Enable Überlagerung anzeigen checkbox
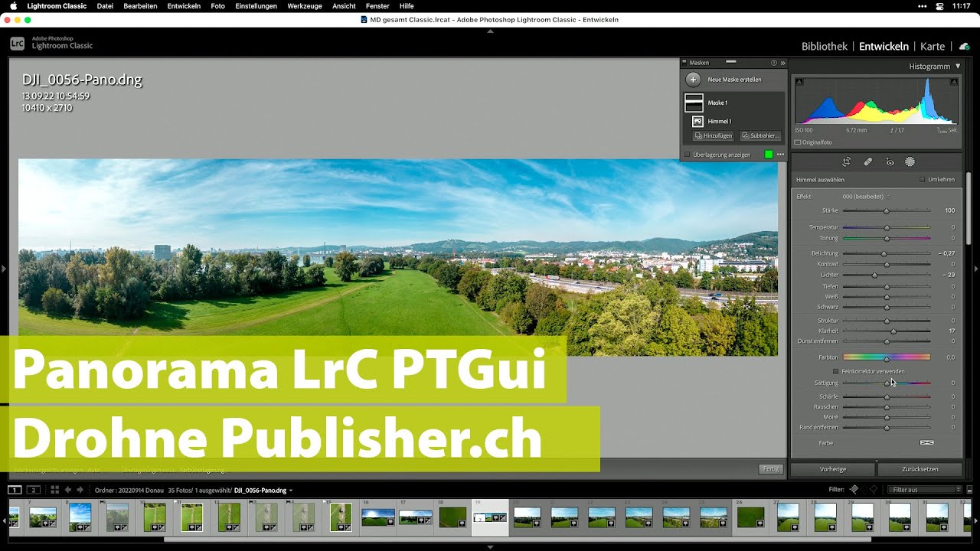Image resolution: width=980 pixels, height=551 pixels. point(687,155)
